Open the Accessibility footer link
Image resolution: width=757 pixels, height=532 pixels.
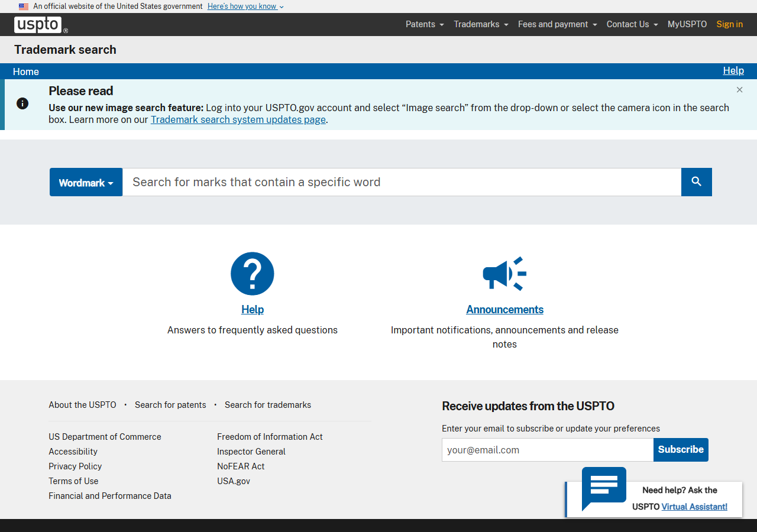(x=73, y=452)
